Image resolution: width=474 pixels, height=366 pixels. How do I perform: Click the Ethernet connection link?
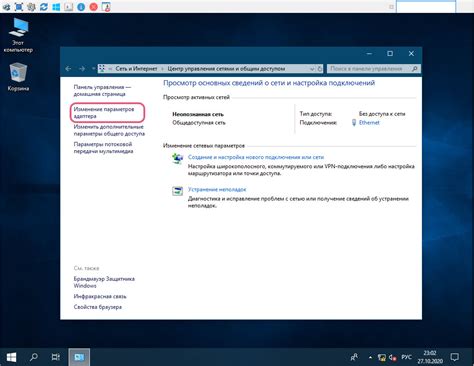(x=369, y=123)
